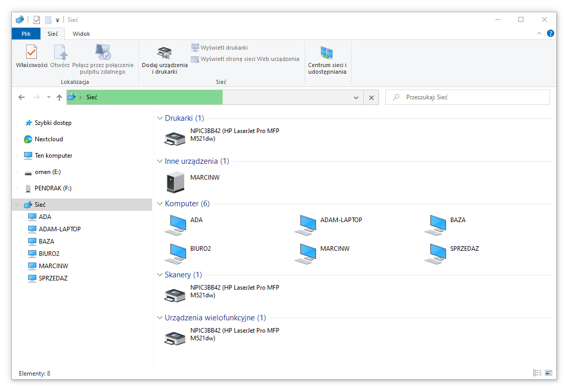Screen dimensions: 568x392
Task: Click the Właściwości properties icon
Action: (31, 53)
